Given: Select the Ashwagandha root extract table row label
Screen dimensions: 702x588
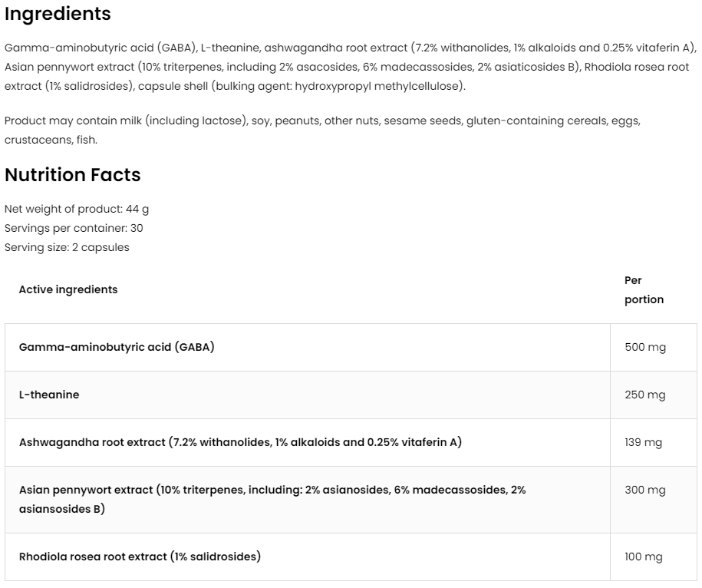Looking at the screenshot, I should 240,442.
